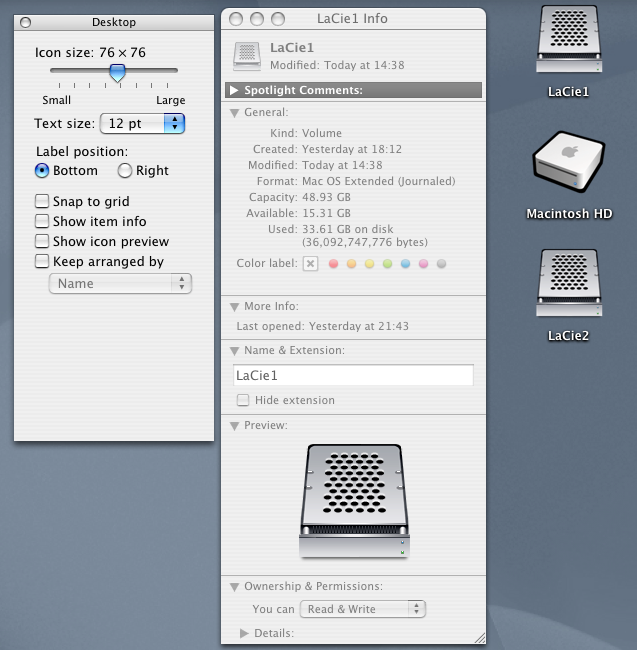Click the LaCie2 icon label

(x=568, y=336)
